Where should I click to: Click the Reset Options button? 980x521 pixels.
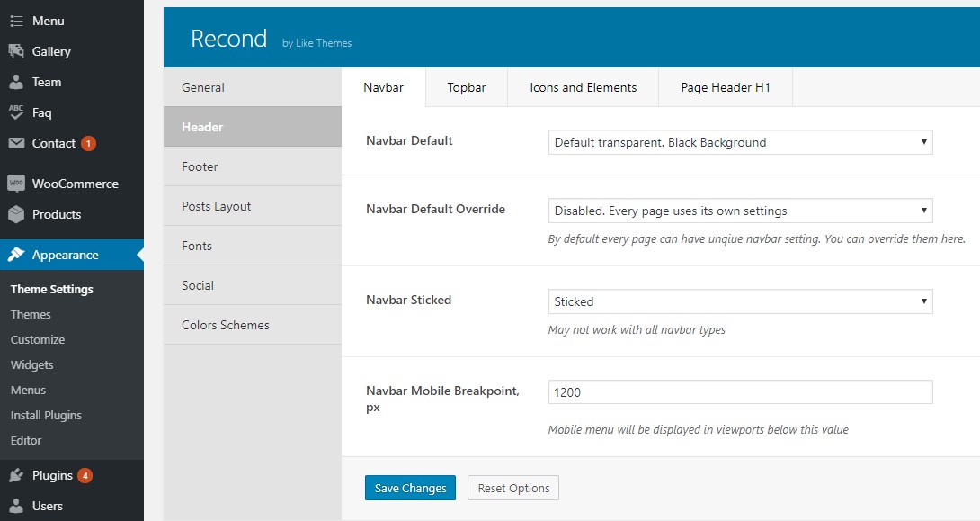pyautogui.click(x=513, y=488)
